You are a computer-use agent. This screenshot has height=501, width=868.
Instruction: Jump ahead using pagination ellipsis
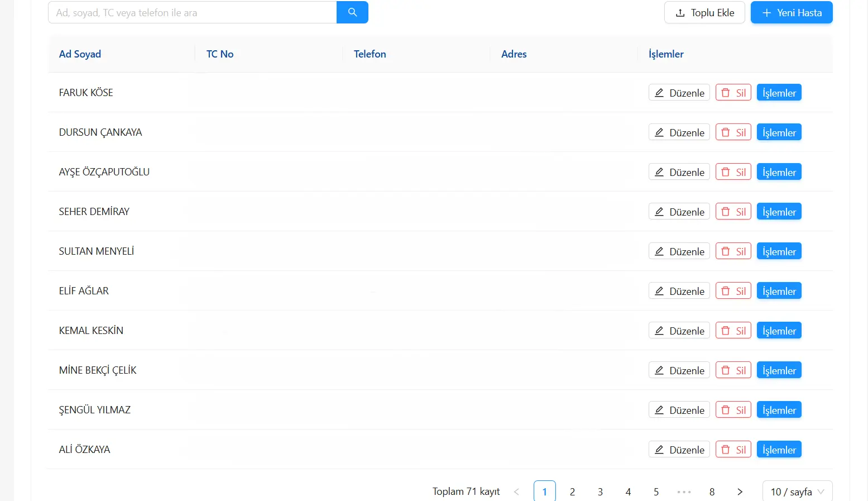[x=684, y=492]
